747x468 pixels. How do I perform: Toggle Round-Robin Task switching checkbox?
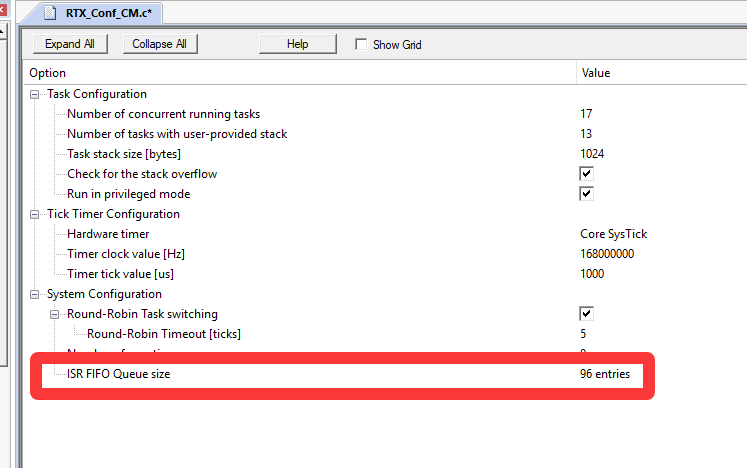tap(586, 314)
